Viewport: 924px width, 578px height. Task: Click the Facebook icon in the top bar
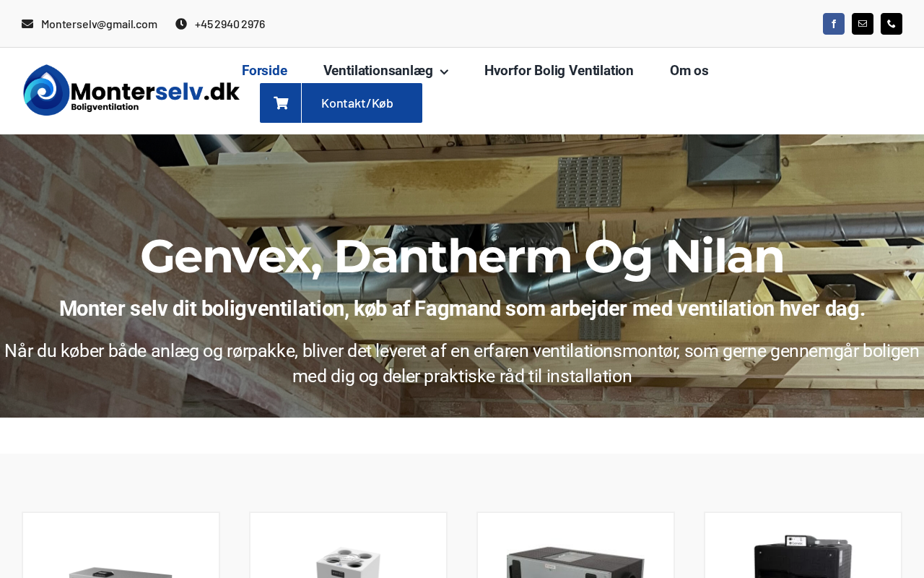click(x=834, y=24)
